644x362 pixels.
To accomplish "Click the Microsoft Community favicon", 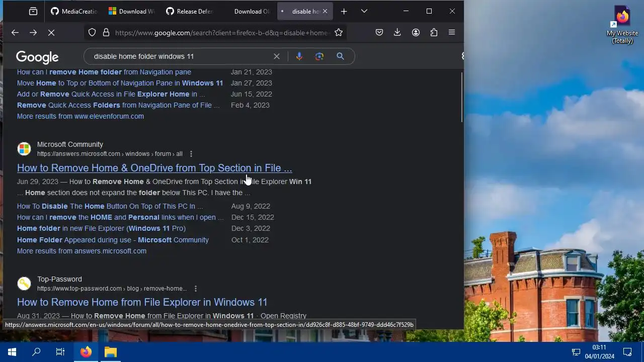I will tap(24, 149).
